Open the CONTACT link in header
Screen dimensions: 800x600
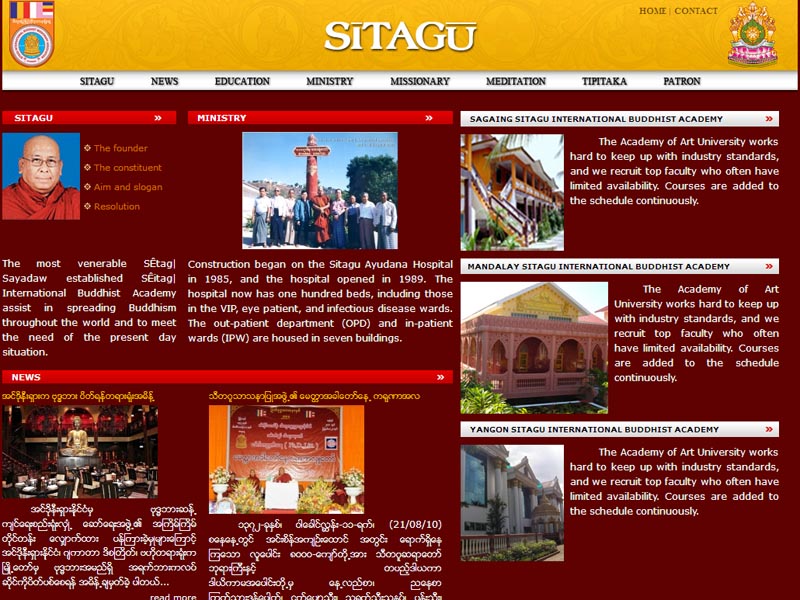point(696,11)
